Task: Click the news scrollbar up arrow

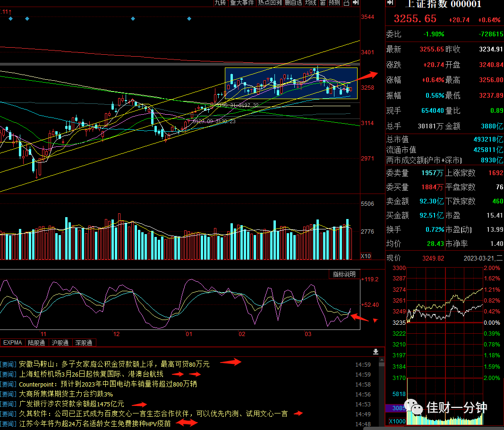Action: (382, 360)
